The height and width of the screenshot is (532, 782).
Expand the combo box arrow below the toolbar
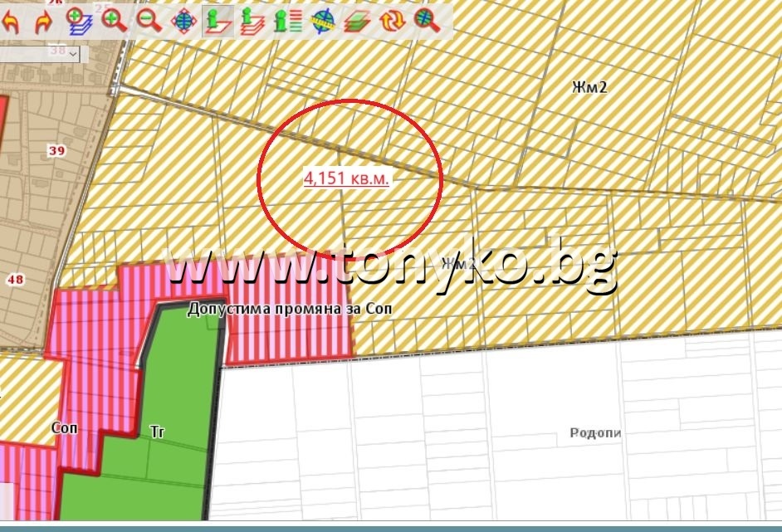click(x=72, y=52)
